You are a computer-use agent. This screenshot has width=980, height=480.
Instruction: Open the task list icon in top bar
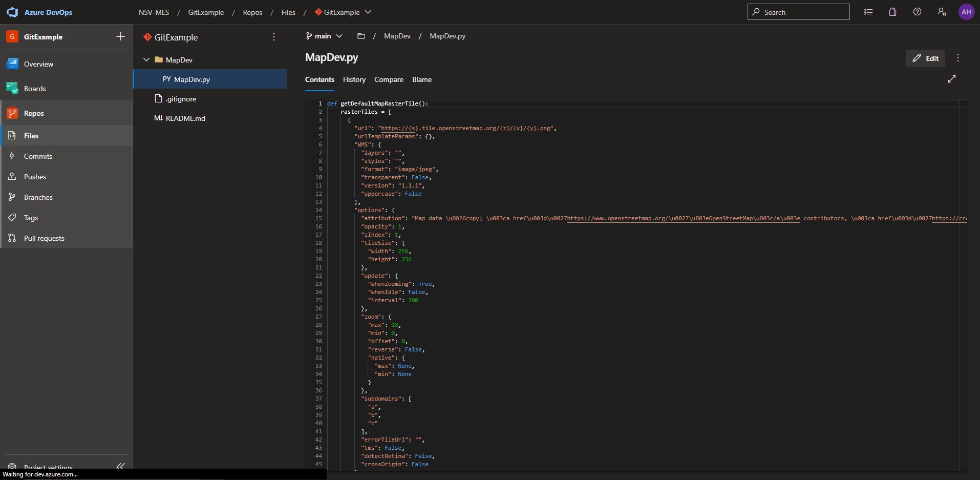[868, 11]
